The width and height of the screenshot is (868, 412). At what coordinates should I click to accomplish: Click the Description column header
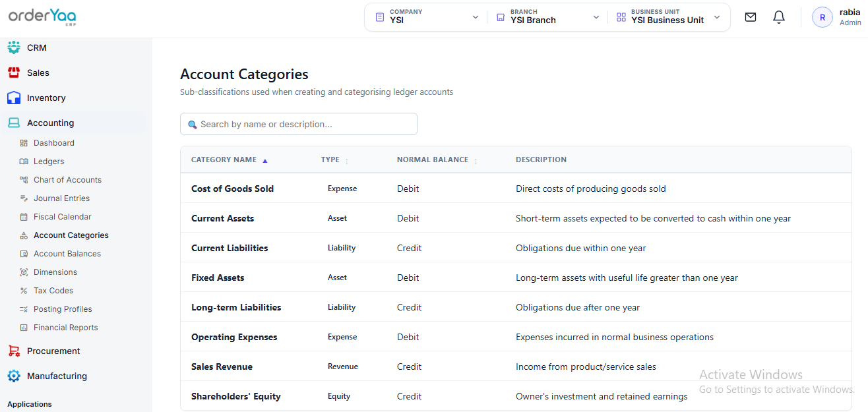541,160
